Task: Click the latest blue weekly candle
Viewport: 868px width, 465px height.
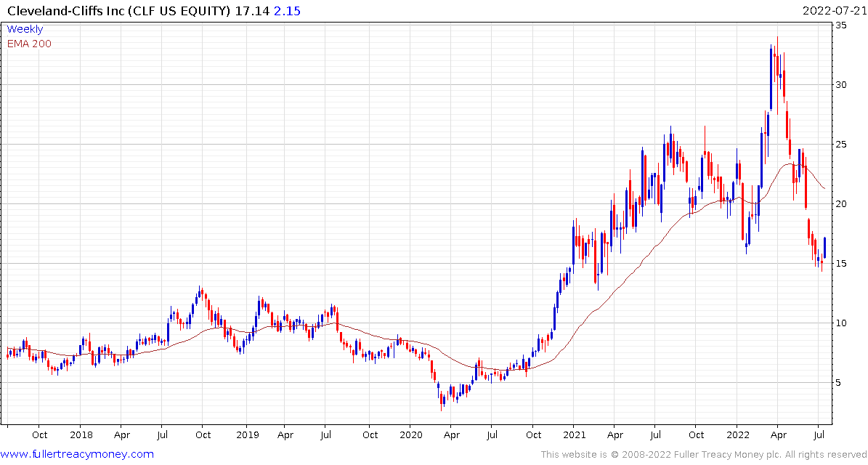Action: 825,248
